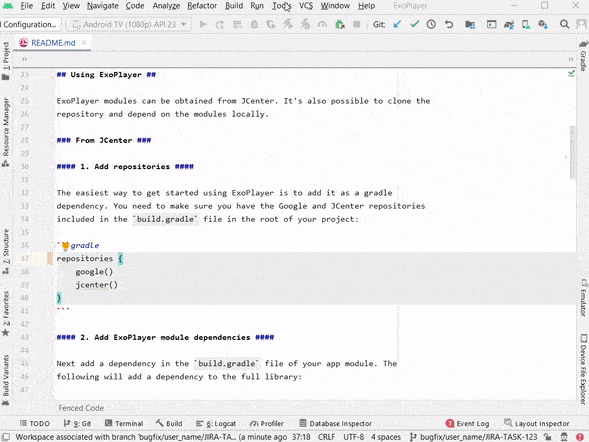The width and height of the screenshot is (589, 442).
Task: Open the SDK Manager icon
Action: 543,24
